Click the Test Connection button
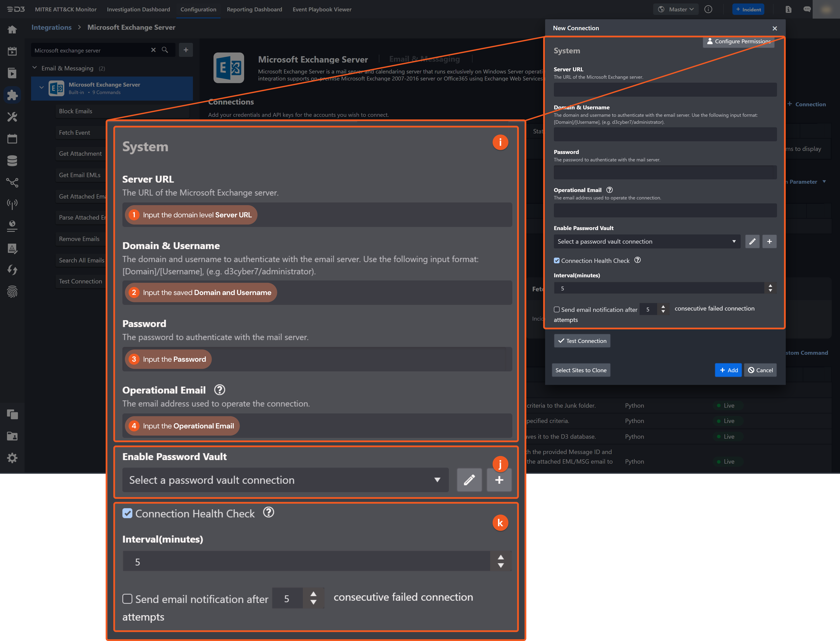Viewport: 840px width, 641px height. (582, 341)
